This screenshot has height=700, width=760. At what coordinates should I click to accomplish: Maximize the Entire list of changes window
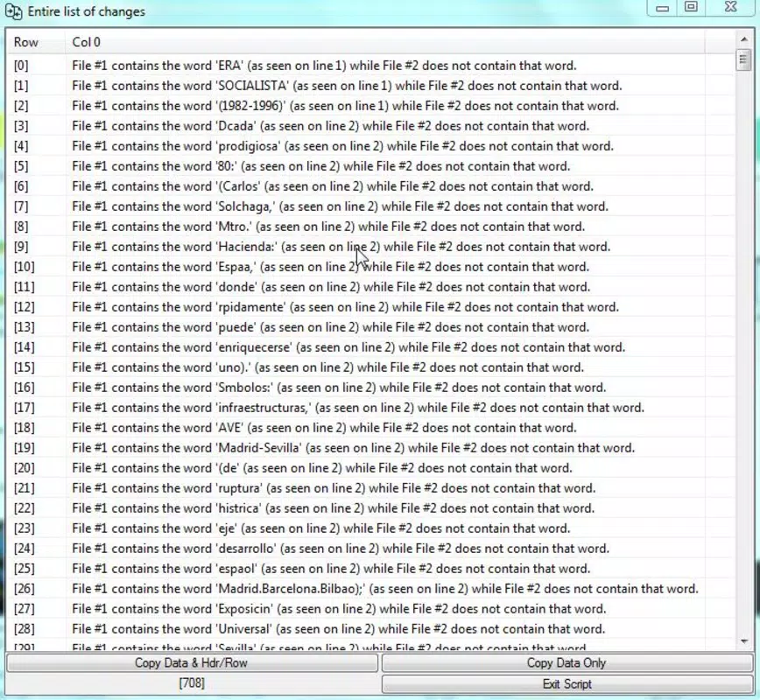click(691, 7)
